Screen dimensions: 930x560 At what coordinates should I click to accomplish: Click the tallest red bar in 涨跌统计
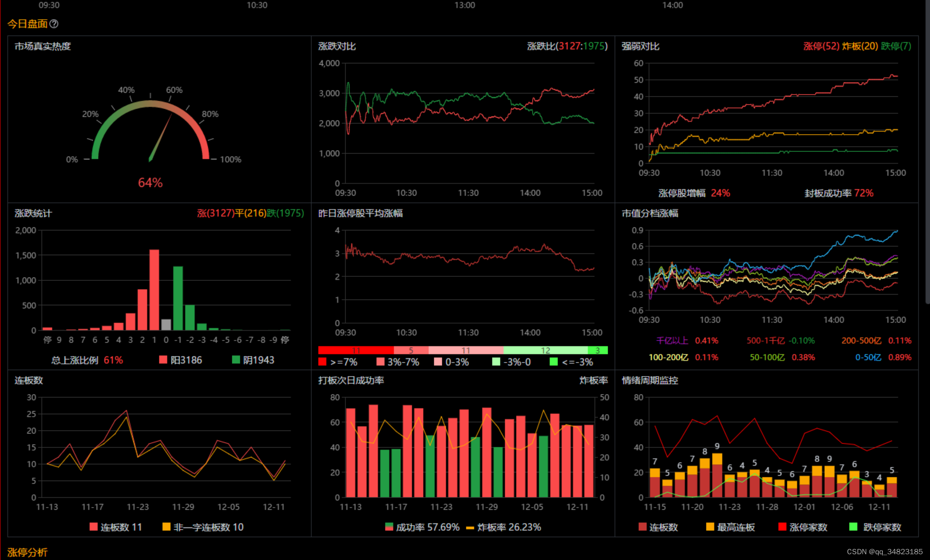154,290
